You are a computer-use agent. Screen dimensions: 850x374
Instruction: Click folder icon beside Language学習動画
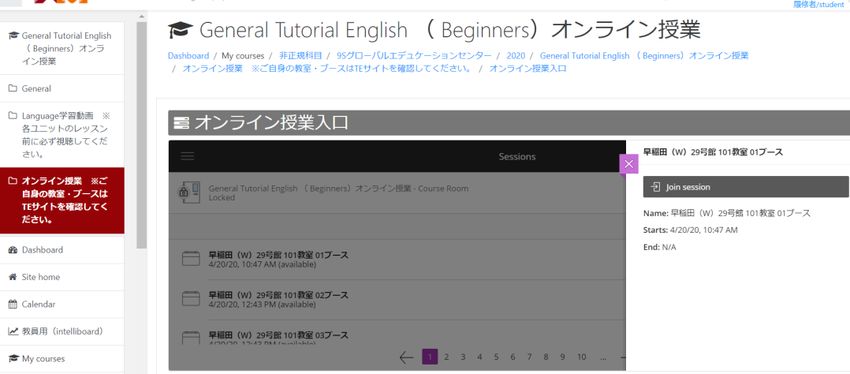coord(13,115)
